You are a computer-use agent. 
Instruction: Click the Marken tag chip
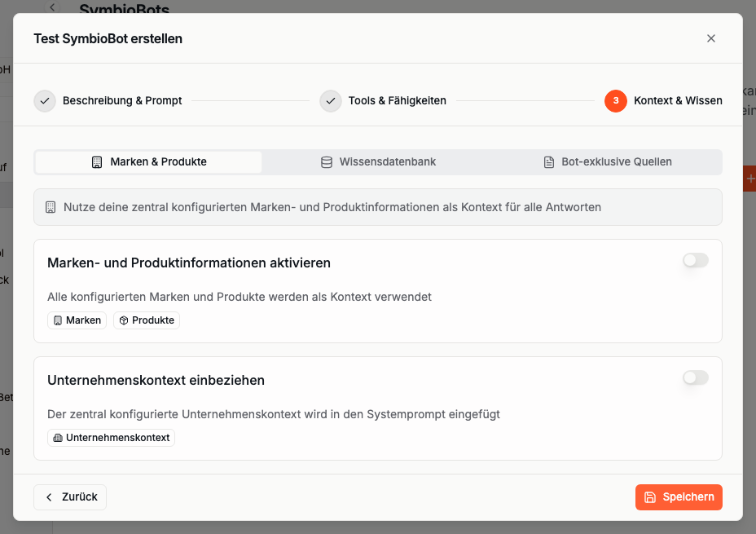coord(77,320)
